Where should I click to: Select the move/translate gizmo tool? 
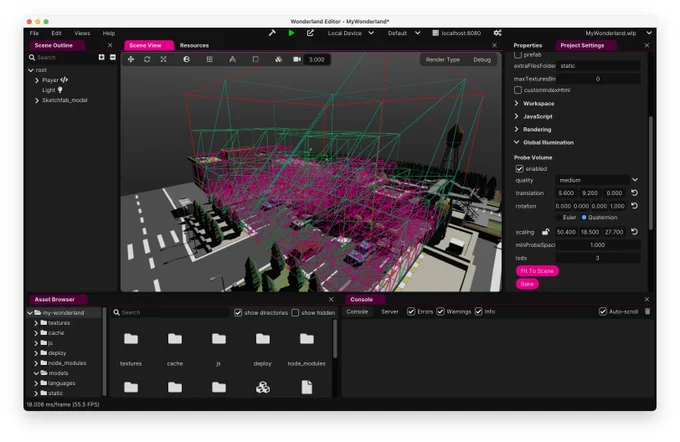[x=131, y=59]
